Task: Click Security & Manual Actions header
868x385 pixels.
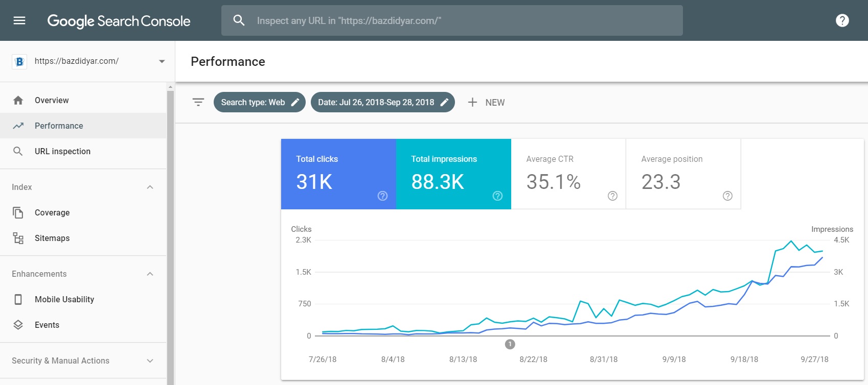Action: pyautogui.click(x=83, y=360)
